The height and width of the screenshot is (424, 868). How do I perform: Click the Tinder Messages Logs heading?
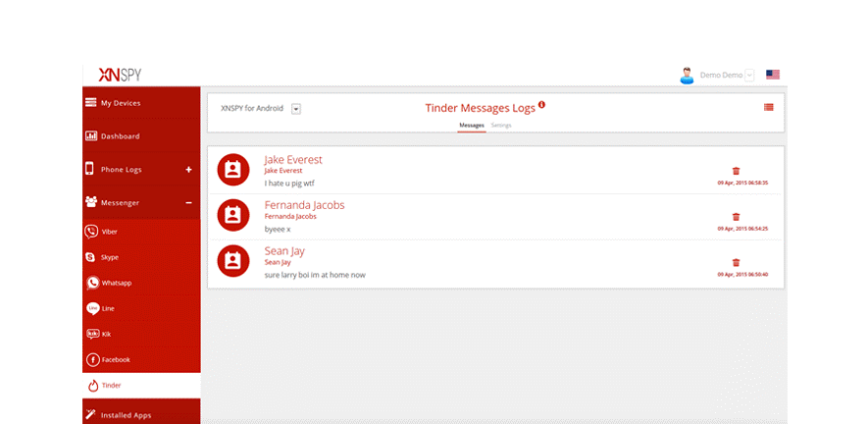coord(480,108)
